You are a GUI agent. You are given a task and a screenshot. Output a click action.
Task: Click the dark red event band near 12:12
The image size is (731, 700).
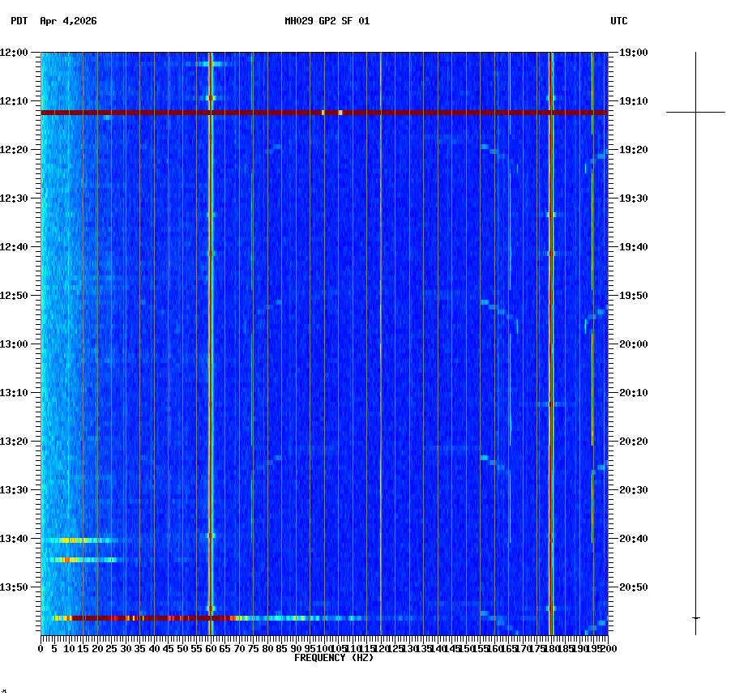[324, 111]
